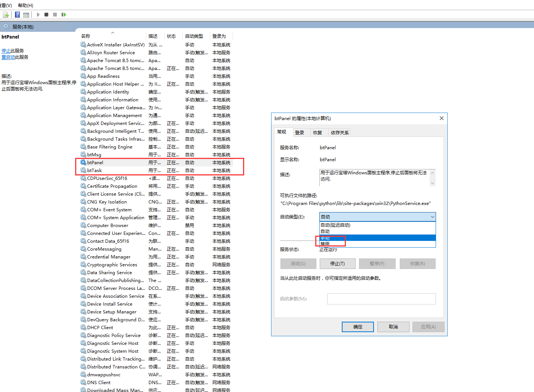This screenshot has height=392, width=534.
Task: Select the Contact Data_65f16 row
Action: click(x=156, y=241)
